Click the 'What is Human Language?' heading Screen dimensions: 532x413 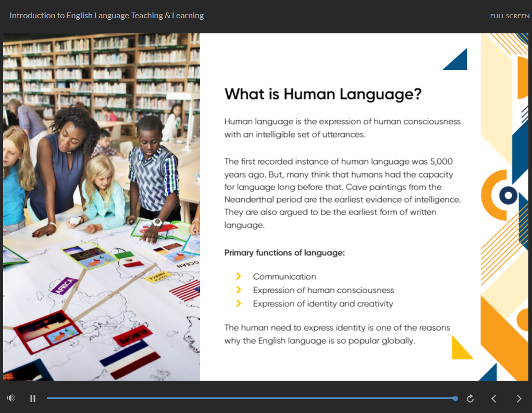pos(323,94)
